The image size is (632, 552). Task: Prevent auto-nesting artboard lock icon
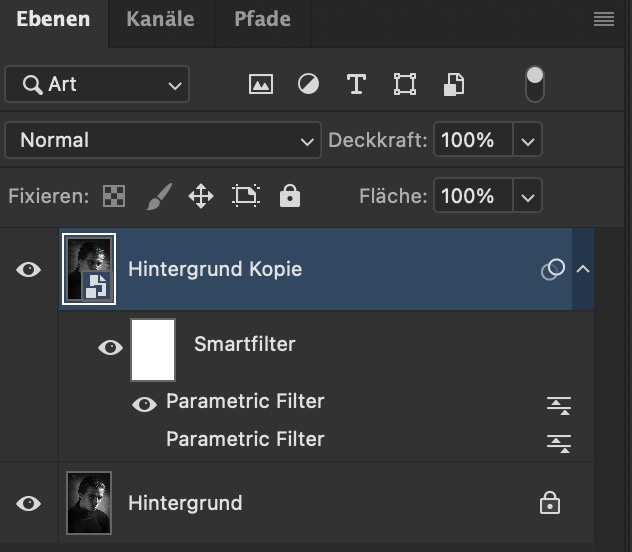(x=246, y=197)
